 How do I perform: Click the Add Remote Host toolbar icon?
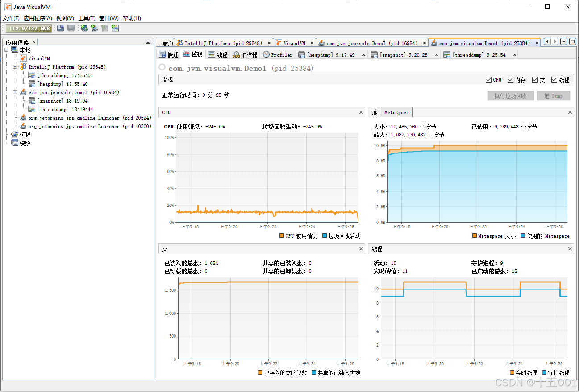coord(84,28)
